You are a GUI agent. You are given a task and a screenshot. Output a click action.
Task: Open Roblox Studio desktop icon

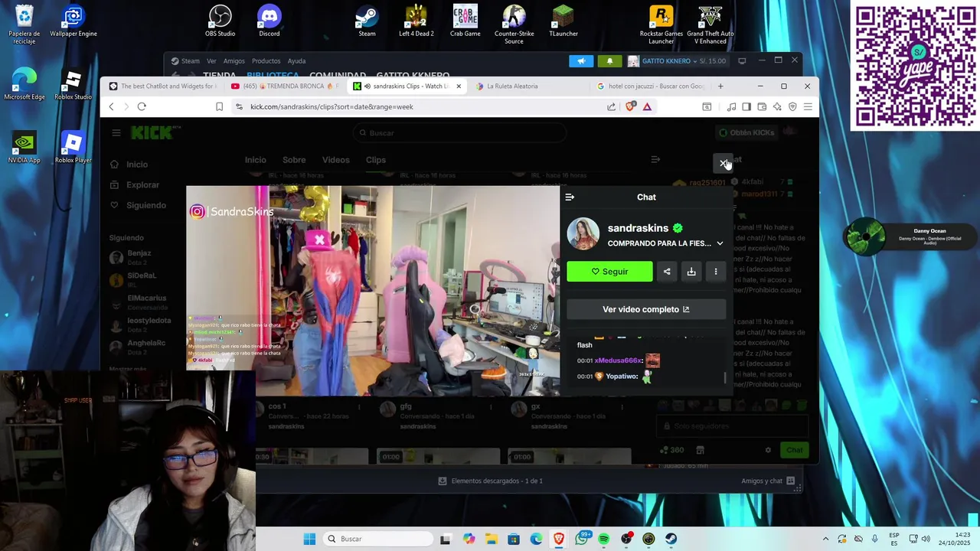pos(73,85)
